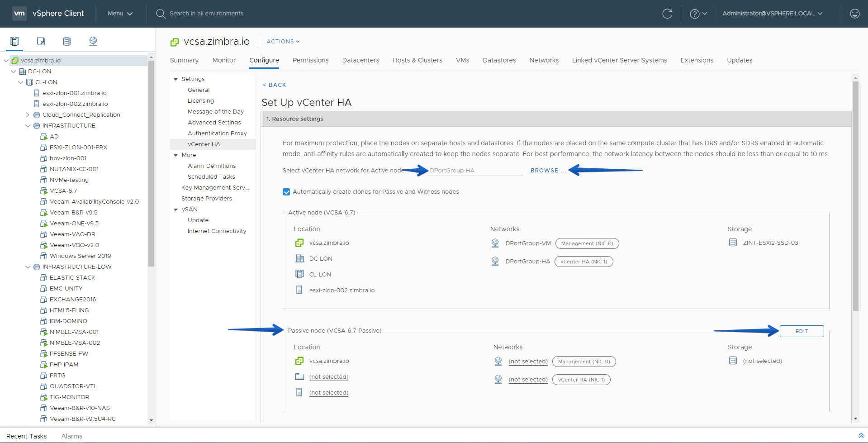Click the DPortGroup-VM network icon in Active node

coord(495,243)
